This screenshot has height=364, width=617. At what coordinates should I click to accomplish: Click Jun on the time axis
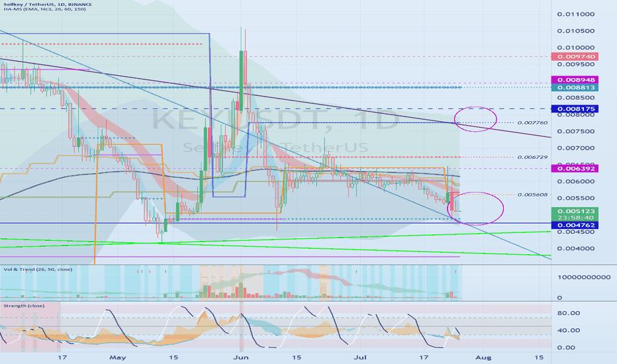(240, 357)
